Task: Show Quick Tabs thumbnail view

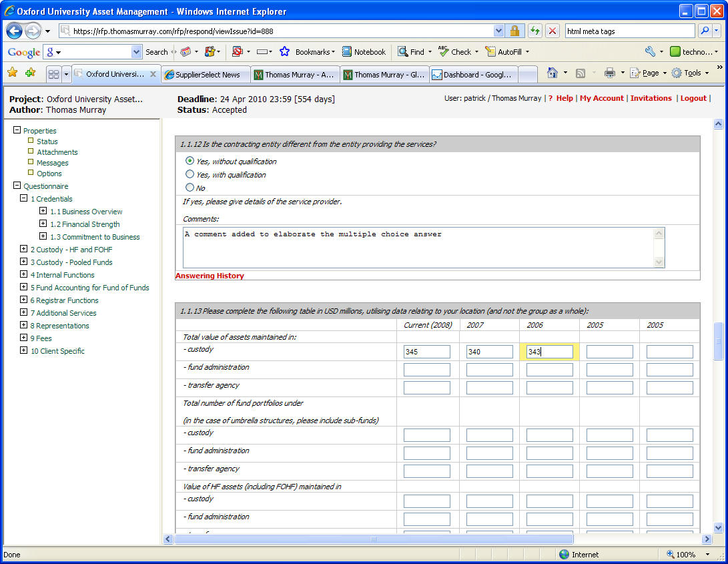Action: coord(54,74)
